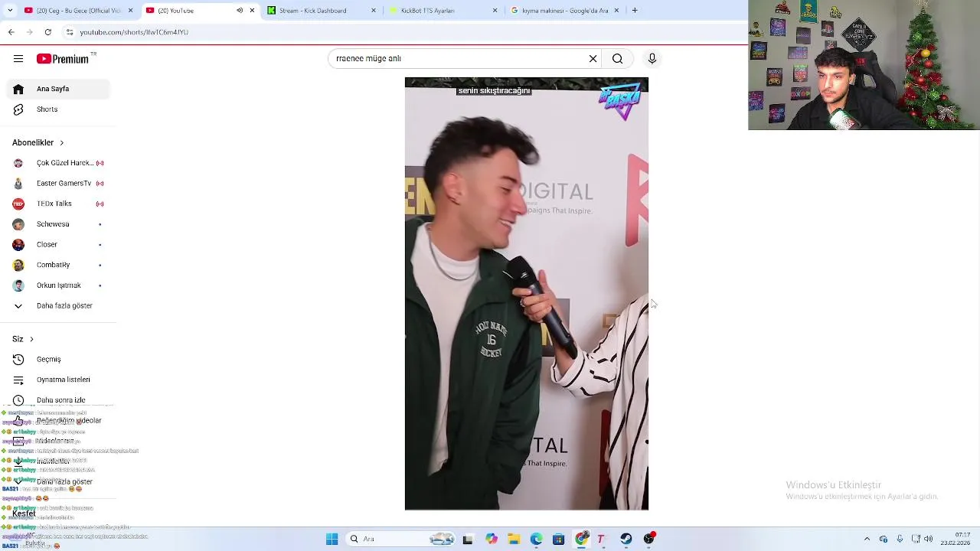Open Easter GamersTv channel
This screenshot has width=980, height=551.
tap(58, 184)
